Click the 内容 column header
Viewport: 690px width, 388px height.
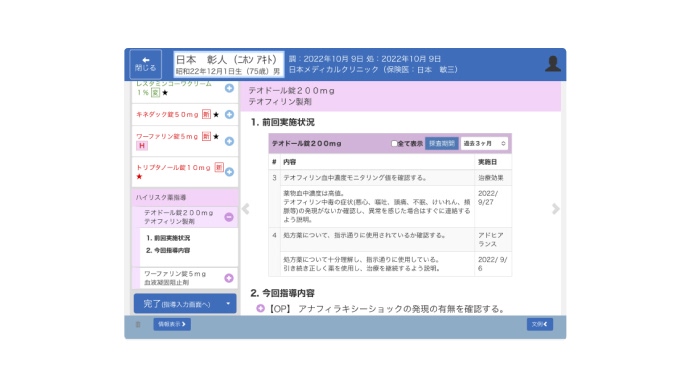tap(377, 162)
